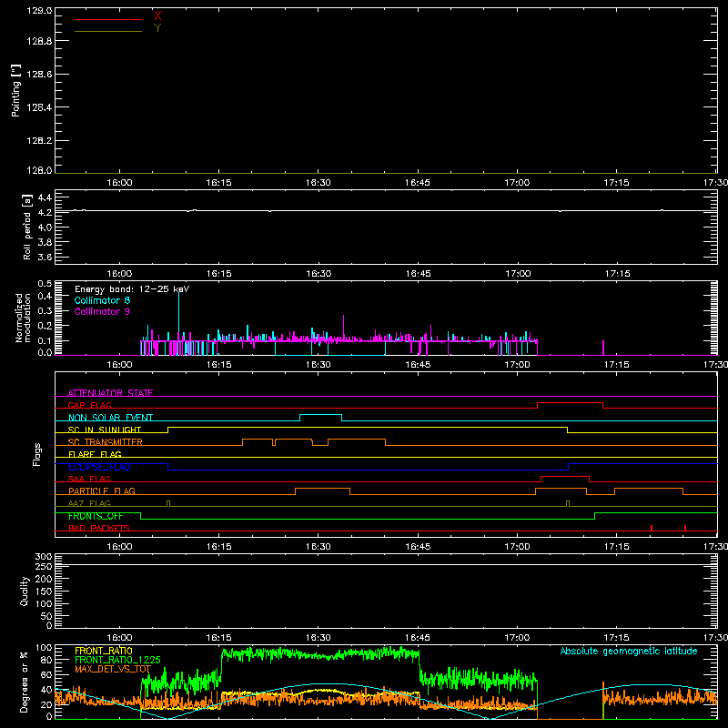
Task: Click the Collimator 9 legend label
Action: 102,311
